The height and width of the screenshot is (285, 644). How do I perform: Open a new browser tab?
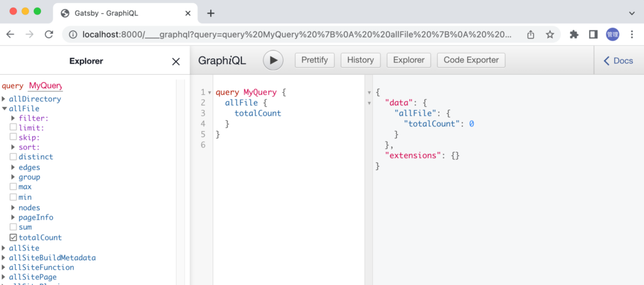tap(211, 13)
